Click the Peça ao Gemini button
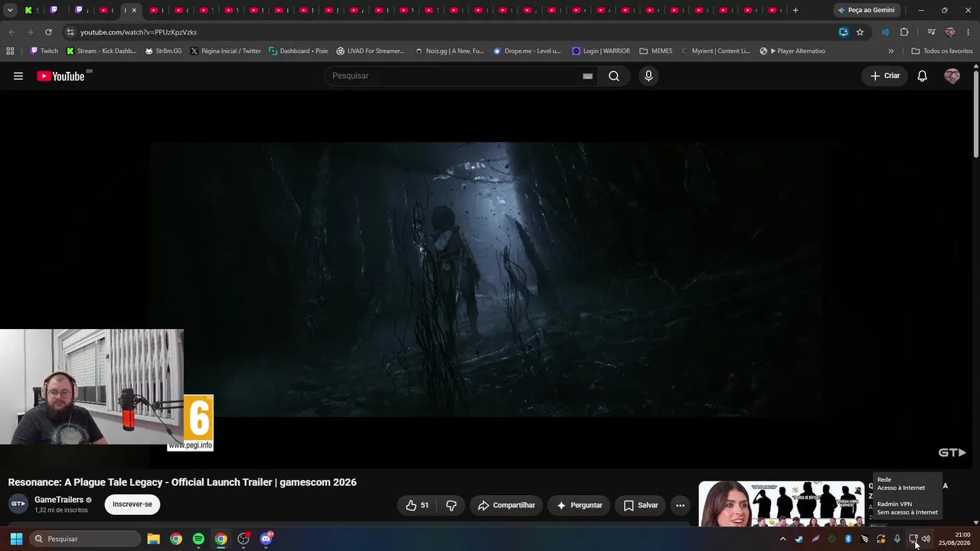The width and height of the screenshot is (980, 551). pyautogui.click(x=866, y=10)
